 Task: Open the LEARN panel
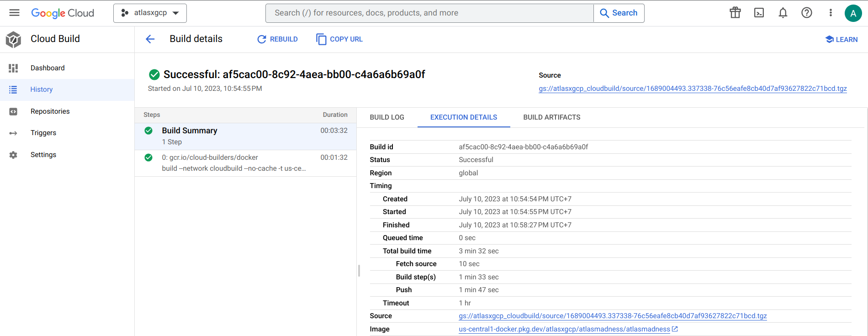point(842,40)
